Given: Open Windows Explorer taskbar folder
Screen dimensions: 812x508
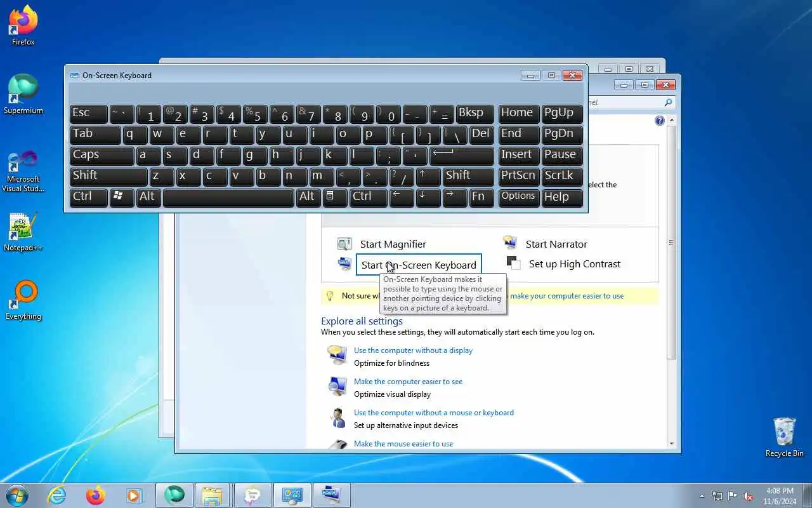Looking at the screenshot, I should click(213, 495).
